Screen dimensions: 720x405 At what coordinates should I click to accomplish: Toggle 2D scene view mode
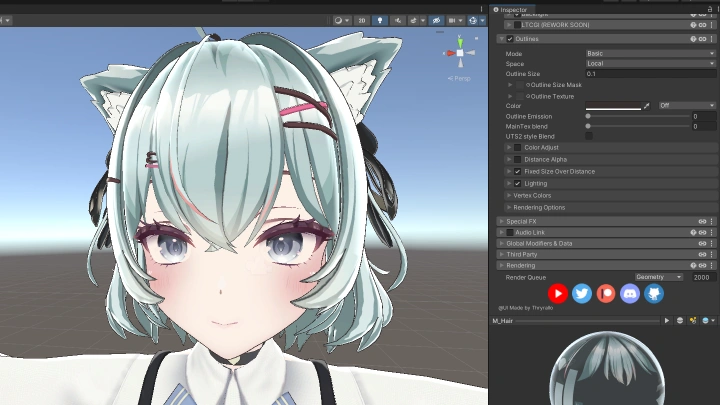click(363, 19)
